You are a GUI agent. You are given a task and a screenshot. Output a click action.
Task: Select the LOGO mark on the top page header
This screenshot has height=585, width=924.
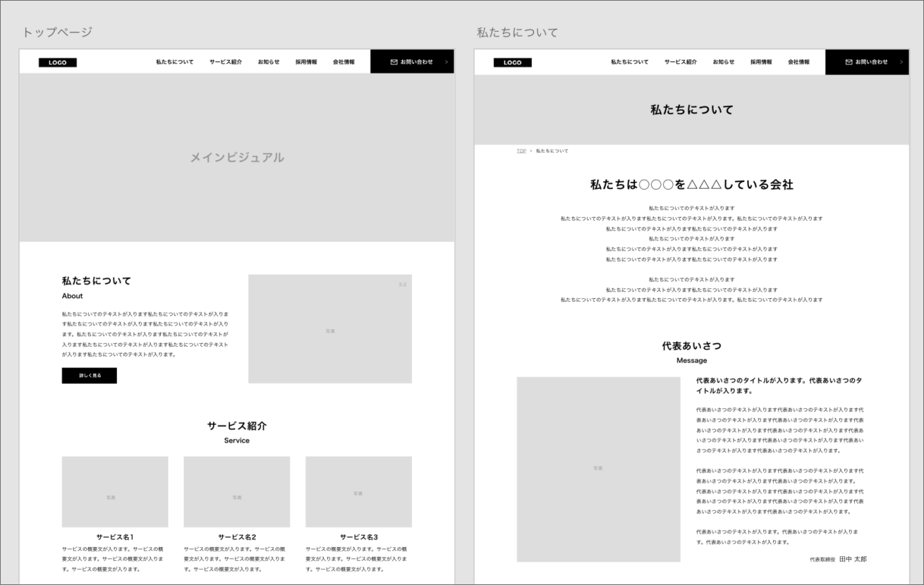[57, 62]
